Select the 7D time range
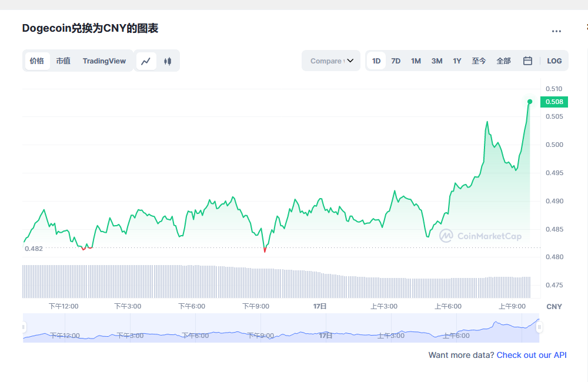The image size is (588, 382). tap(396, 61)
